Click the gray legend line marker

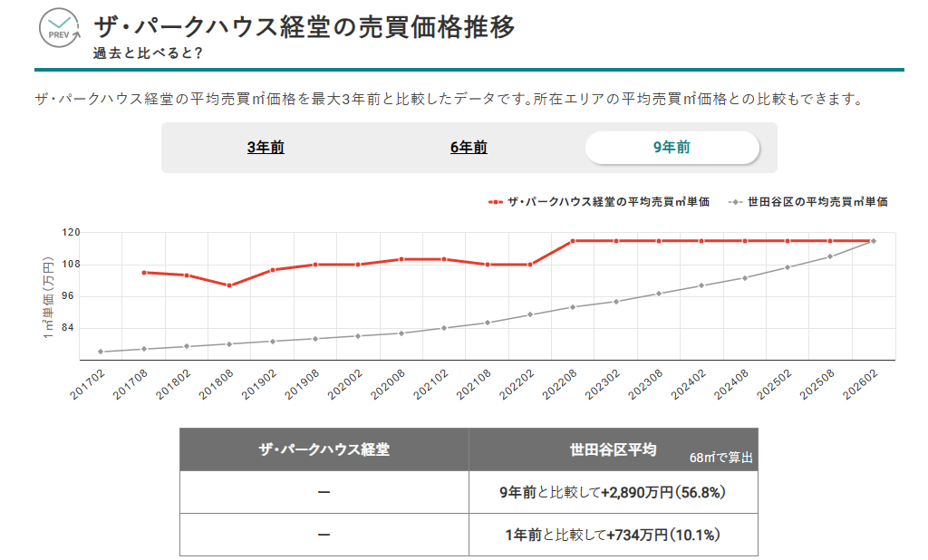[735, 202]
